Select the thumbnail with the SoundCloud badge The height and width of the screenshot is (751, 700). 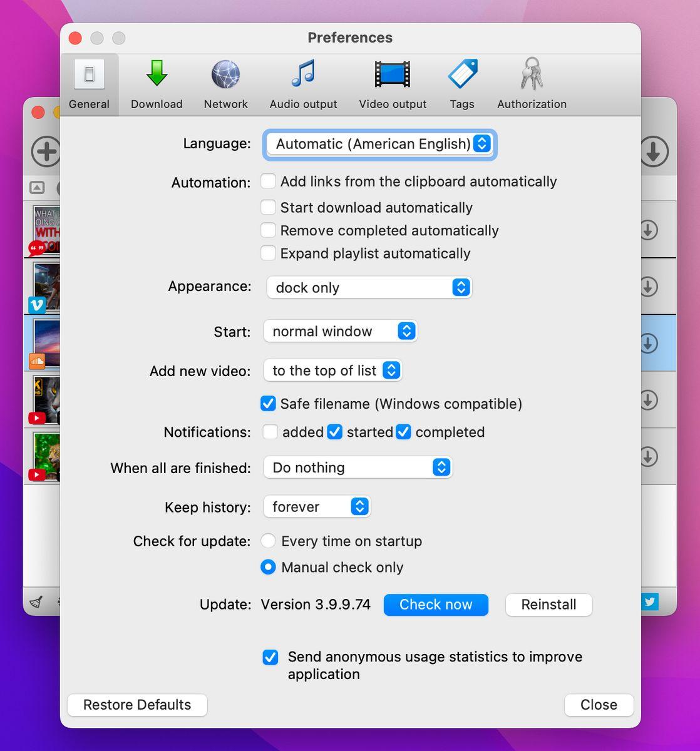pos(45,343)
